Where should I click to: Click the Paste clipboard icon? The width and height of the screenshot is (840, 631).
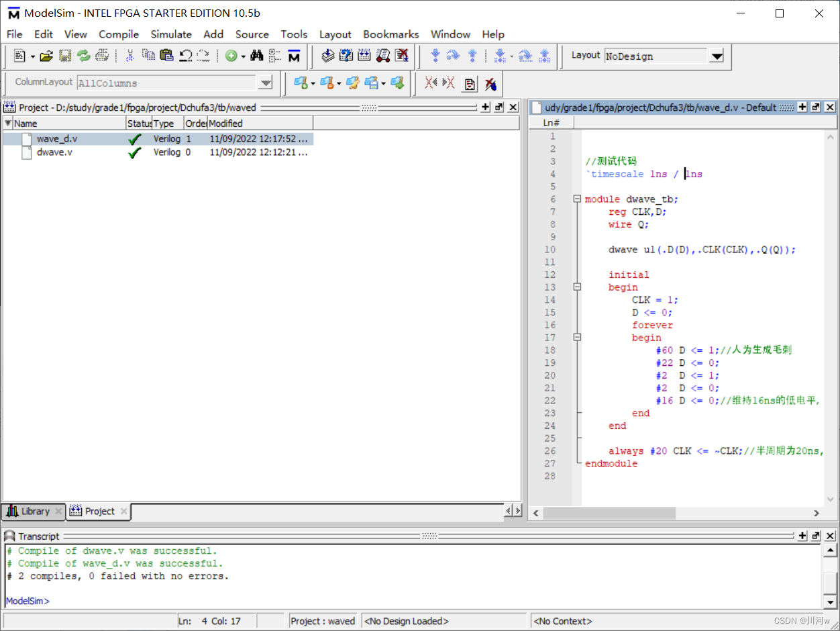[166, 56]
